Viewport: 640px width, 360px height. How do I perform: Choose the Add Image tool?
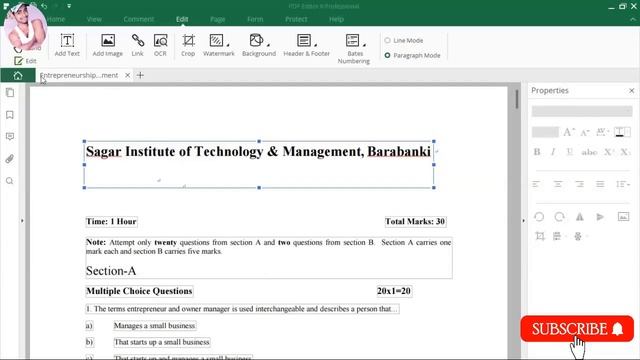pyautogui.click(x=107, y=45)
